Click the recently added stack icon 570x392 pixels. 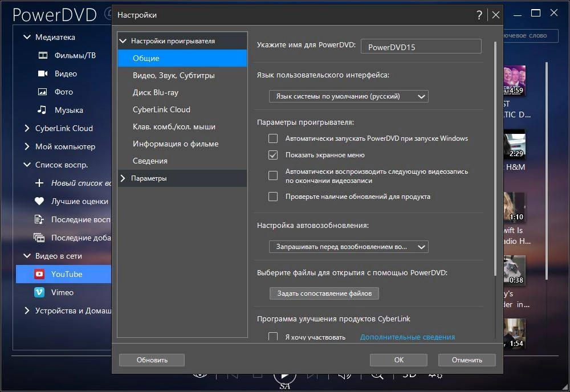click(x=39, y=238)
